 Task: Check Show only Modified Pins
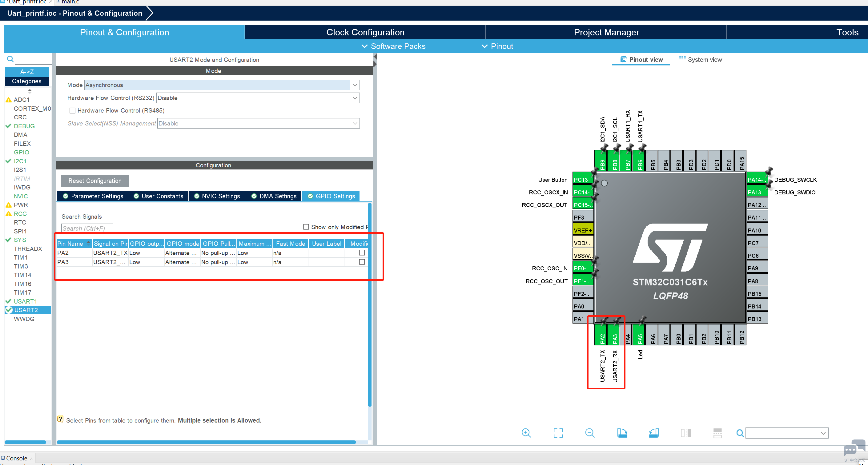[306, 227]
